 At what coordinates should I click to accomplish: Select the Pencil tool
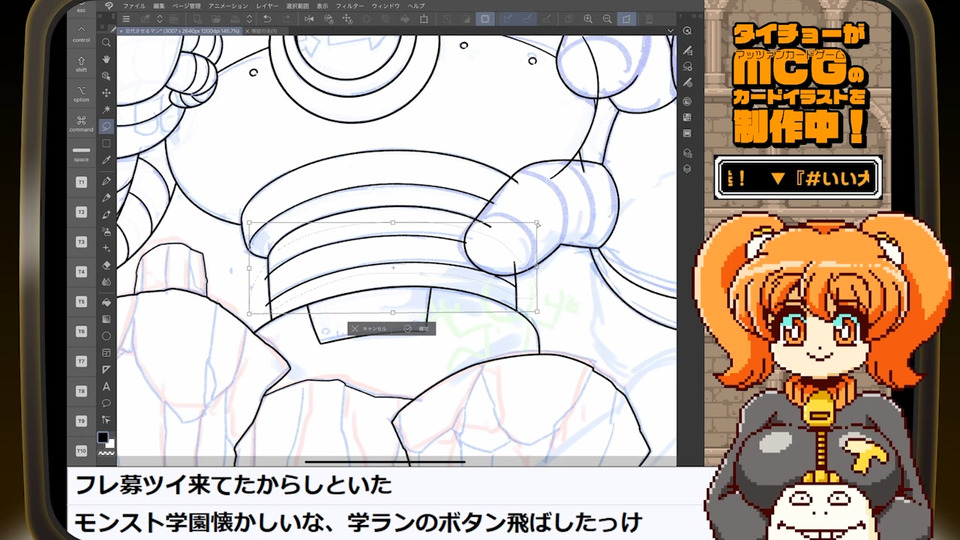[107, 198]
